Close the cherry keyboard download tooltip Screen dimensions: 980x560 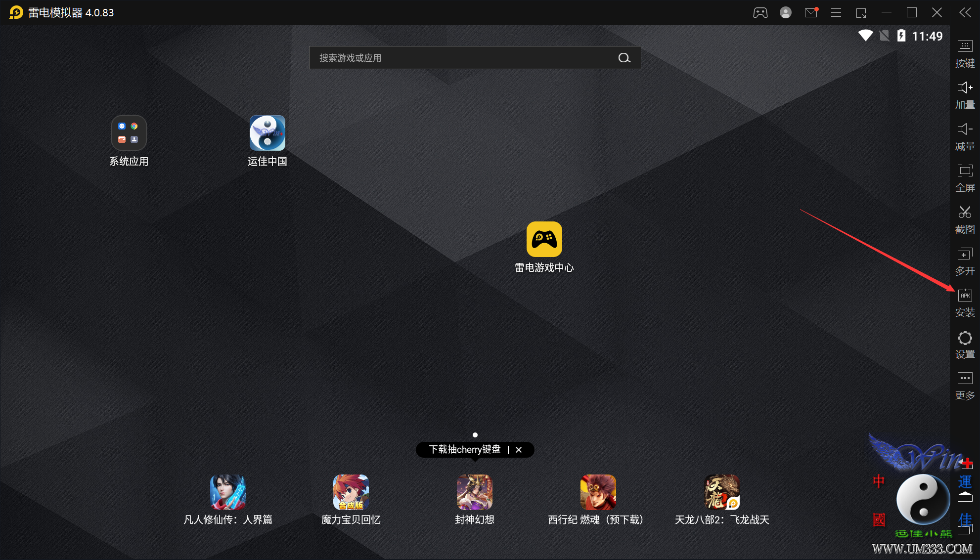coord(519,450)
